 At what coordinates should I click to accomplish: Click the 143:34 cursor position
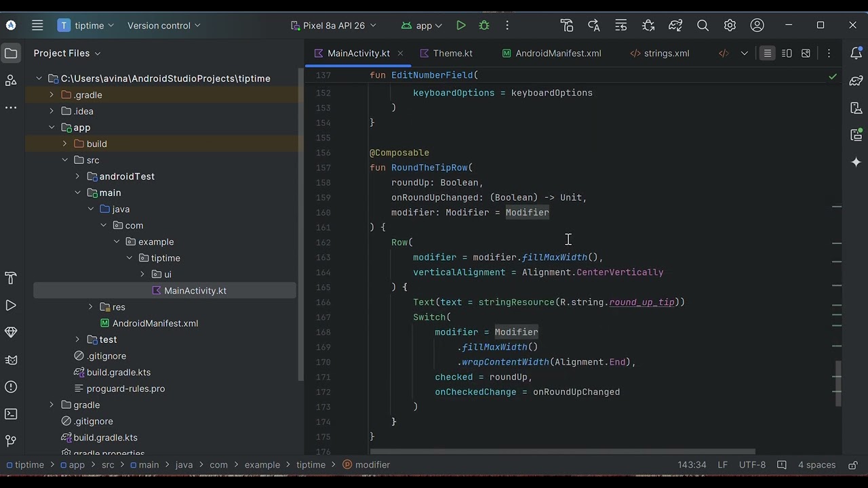(692, 465)
